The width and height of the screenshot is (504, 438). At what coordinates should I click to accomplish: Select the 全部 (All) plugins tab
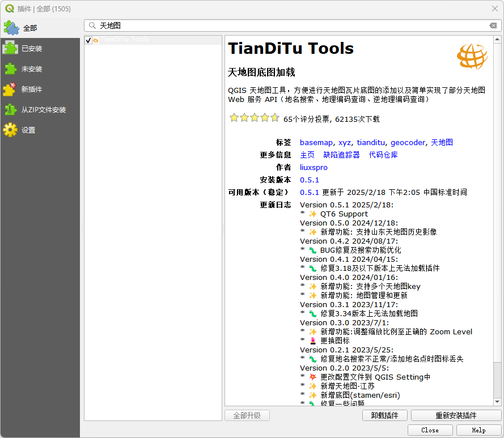pos(40,28)
